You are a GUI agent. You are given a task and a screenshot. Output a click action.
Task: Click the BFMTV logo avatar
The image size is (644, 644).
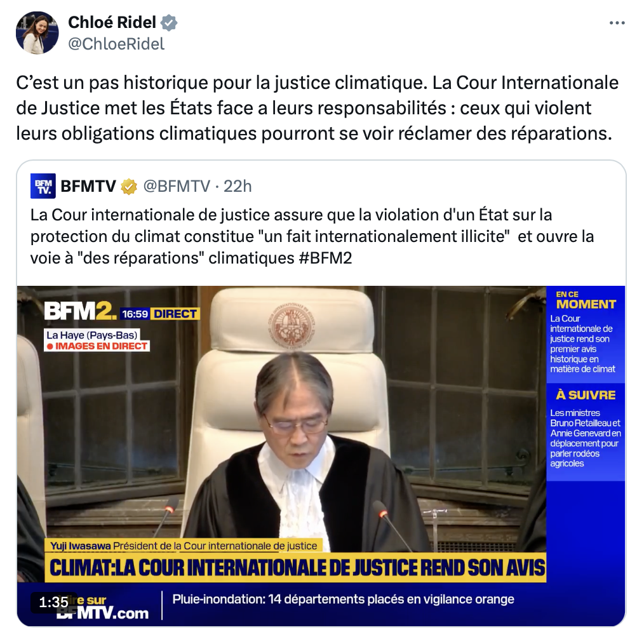43,186
